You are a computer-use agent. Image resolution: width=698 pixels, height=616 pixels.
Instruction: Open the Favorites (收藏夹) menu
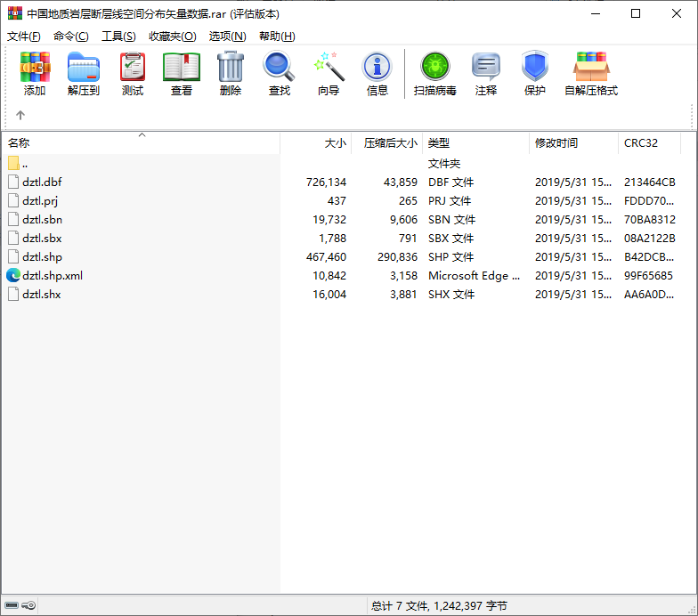(x=173, y=36)
